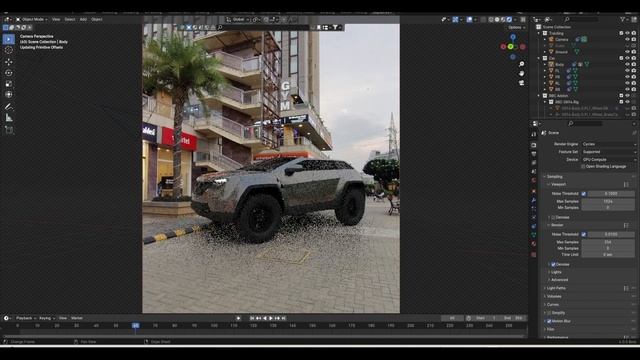This screenshot has width=640, height=360.
Task: Open the viewport Options dropdown
Action: pyautogui.click(x=516, y=27)
